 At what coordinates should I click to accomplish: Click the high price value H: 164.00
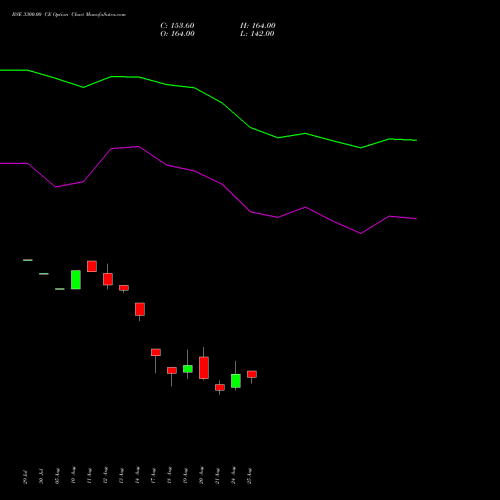(x=258, y=26)
